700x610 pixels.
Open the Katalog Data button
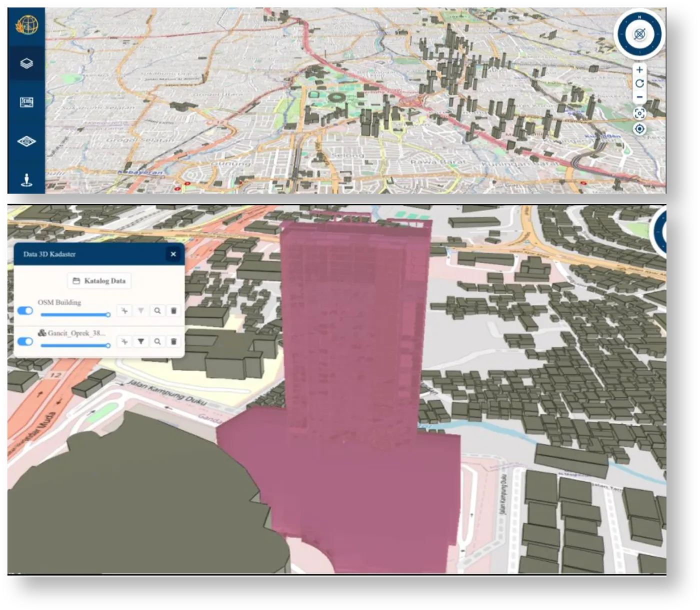point(99,281)
